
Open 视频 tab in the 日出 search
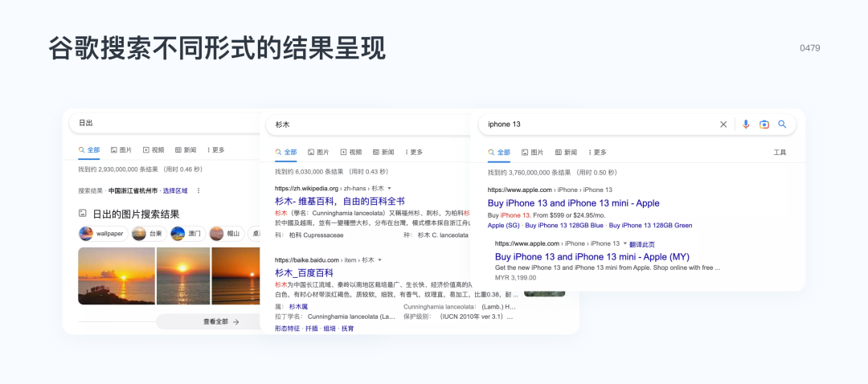(154, 150)
